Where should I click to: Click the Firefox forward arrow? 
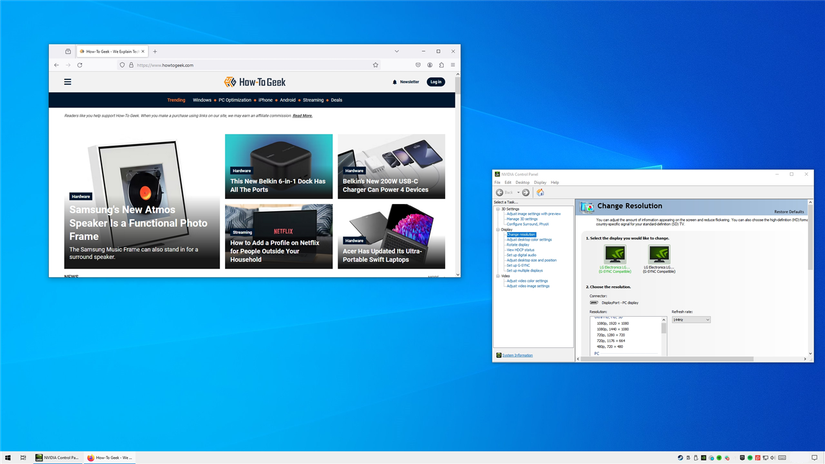tap(68, 65)
